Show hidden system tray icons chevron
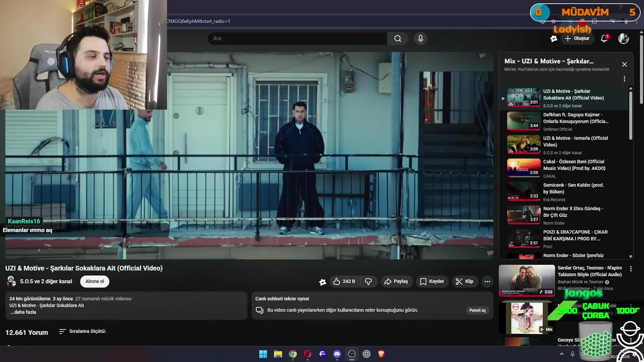 coord(562,354)
